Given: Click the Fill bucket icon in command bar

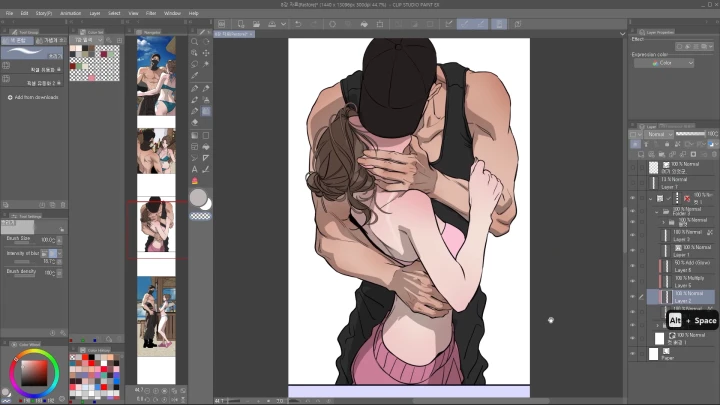Looking at the screenshot, I should click(x=364, y=24).
